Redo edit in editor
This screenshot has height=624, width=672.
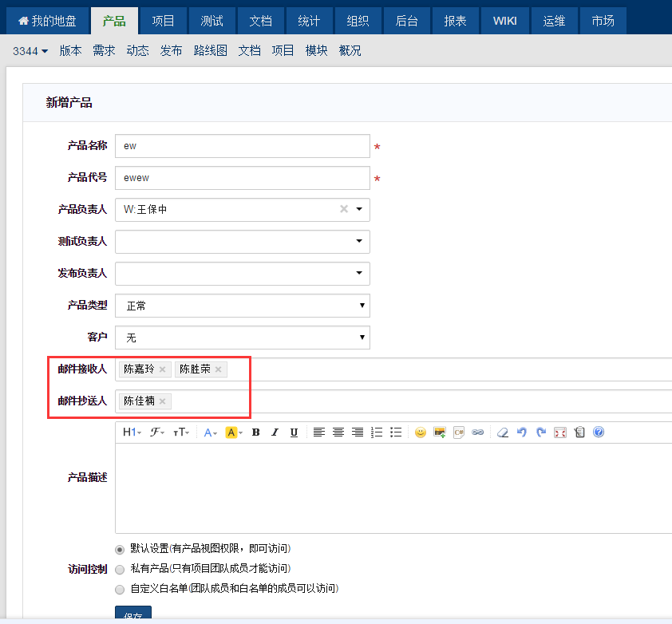point(541,432)
